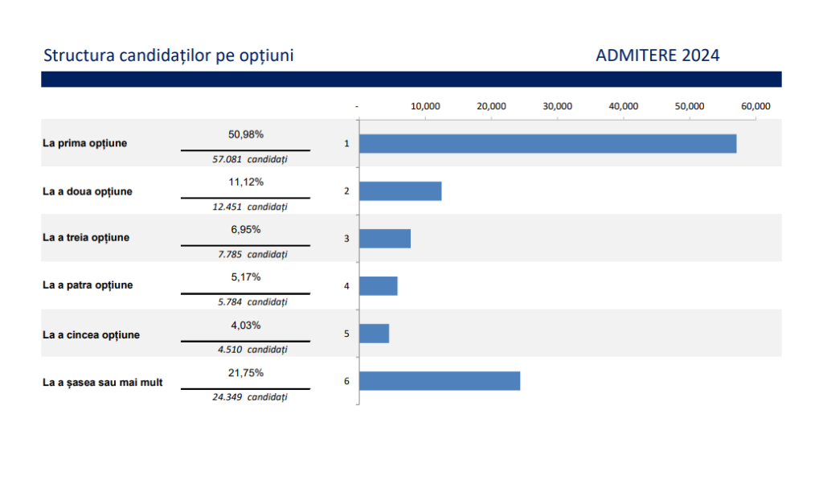Click the 'La prima opțiune' row label
The image size is (823, 504).
[84, 143]
